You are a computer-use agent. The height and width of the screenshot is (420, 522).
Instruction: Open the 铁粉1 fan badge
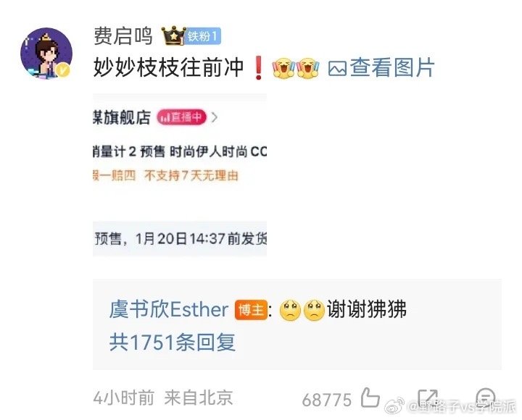[x=203, y=35]
